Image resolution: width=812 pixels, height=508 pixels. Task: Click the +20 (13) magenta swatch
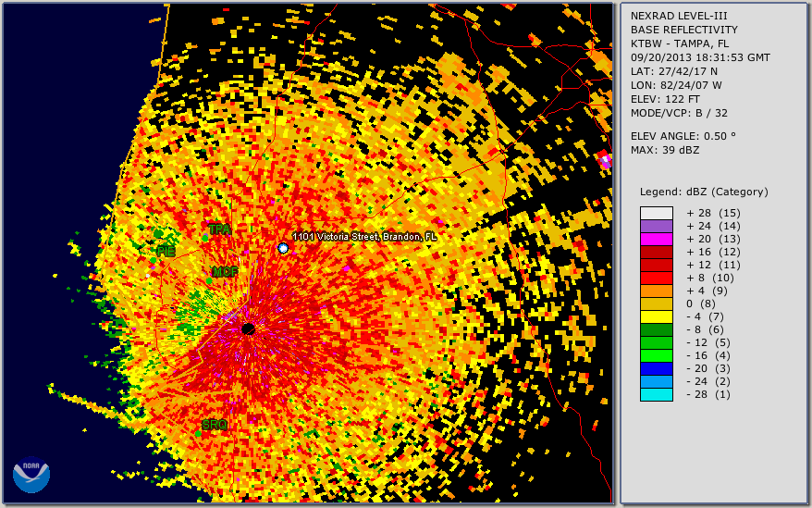[x=656, y=239]
